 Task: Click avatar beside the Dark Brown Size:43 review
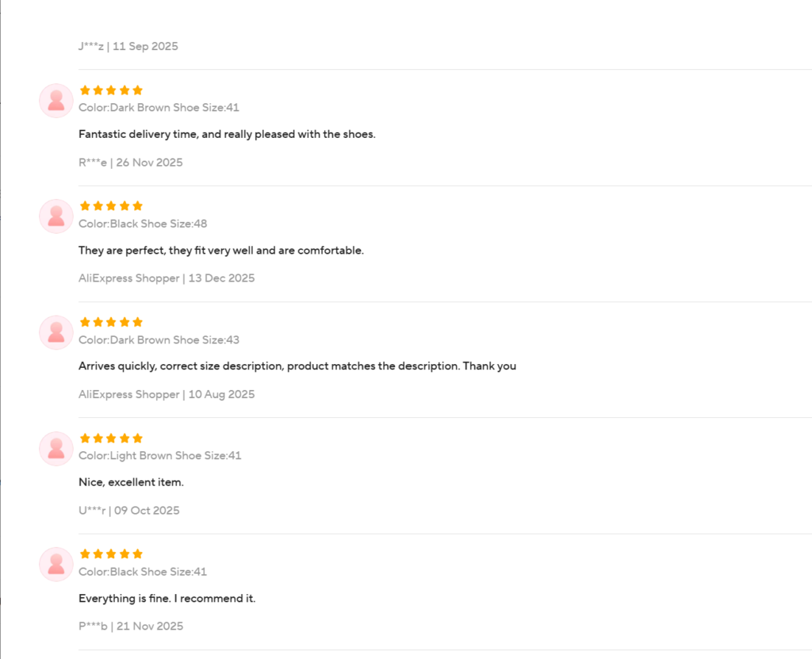pos(56,332)
